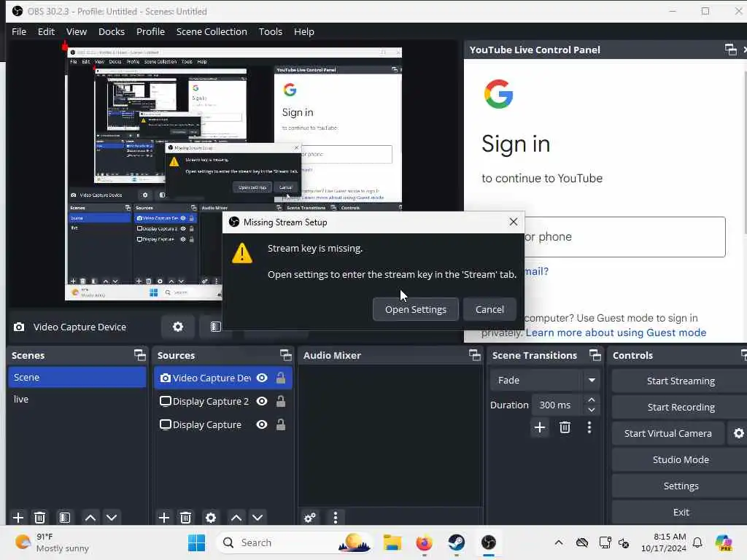
Task: Open virtual camera settings gear
Action: point(738,433)
